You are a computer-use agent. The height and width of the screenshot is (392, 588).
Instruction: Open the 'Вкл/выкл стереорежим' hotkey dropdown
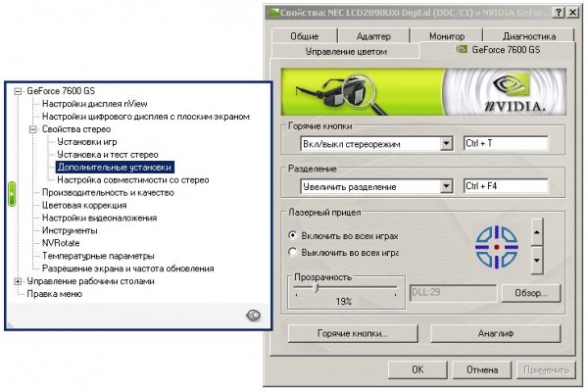click(x=446, y=144)
